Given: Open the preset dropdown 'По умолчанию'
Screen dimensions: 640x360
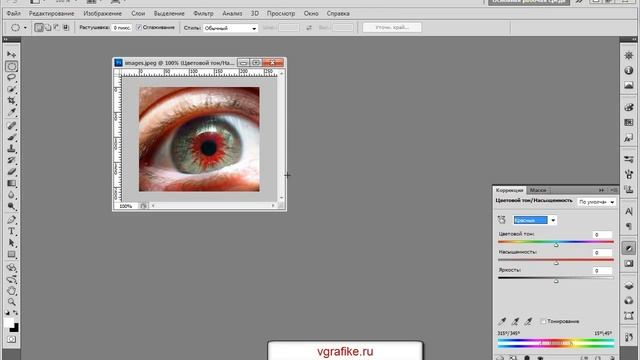Looking at the screenshot, I should [596, 202].
